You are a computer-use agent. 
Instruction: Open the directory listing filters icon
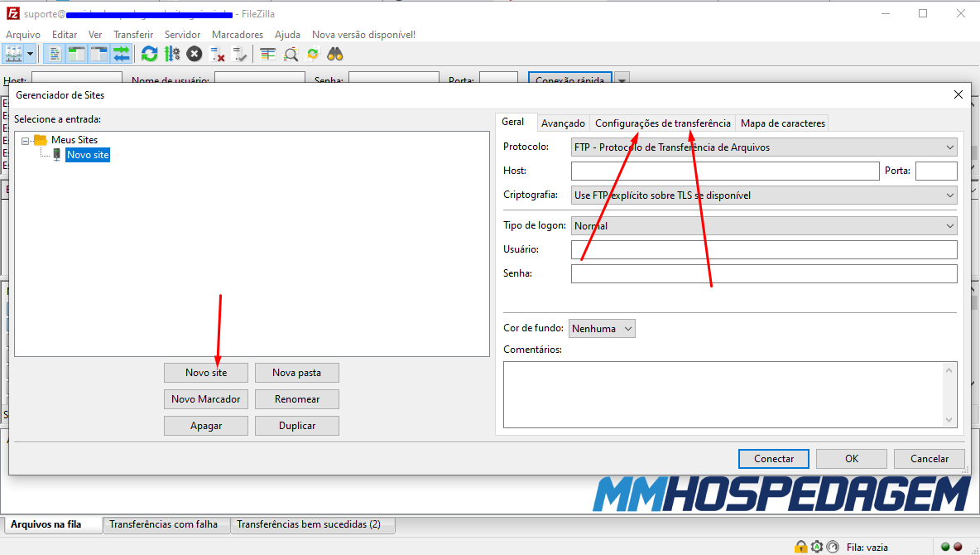pyautogui.click(x=267, y=55)
